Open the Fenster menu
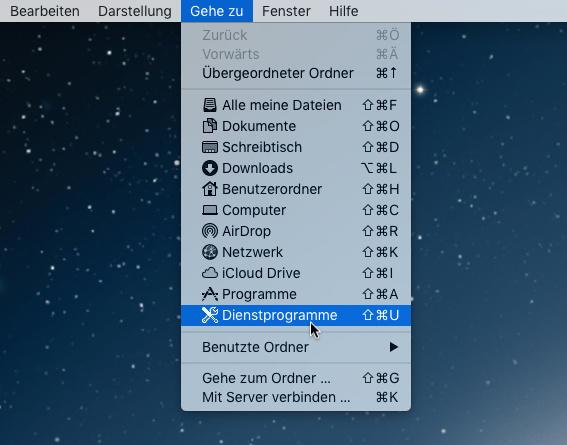The width and height of the screenshot is (567, 445). tap(286, 11)
